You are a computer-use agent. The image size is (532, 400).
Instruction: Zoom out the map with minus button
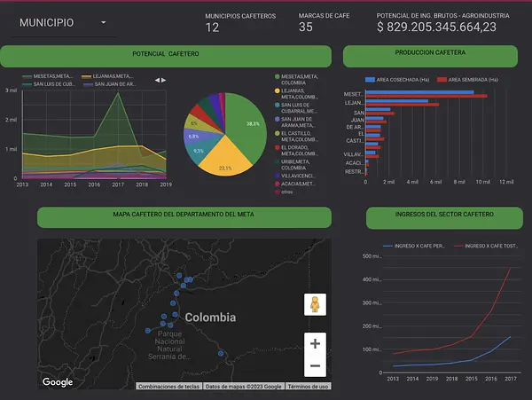coord(314,365)
